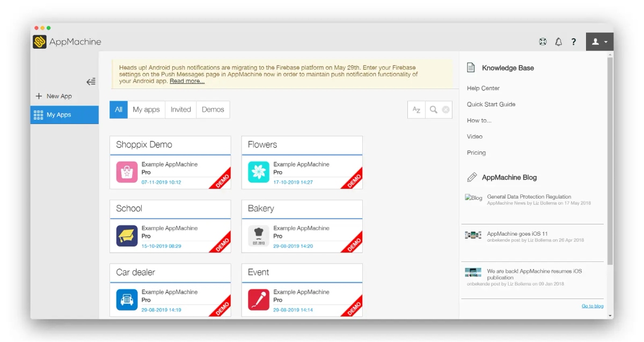644x342 pixels.
Task: Open the Shoppix Demo app title
Action: click(144, 144)
